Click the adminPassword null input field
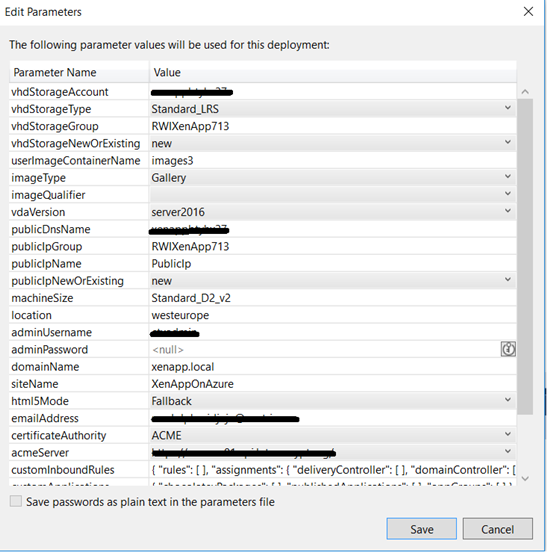 325,350
